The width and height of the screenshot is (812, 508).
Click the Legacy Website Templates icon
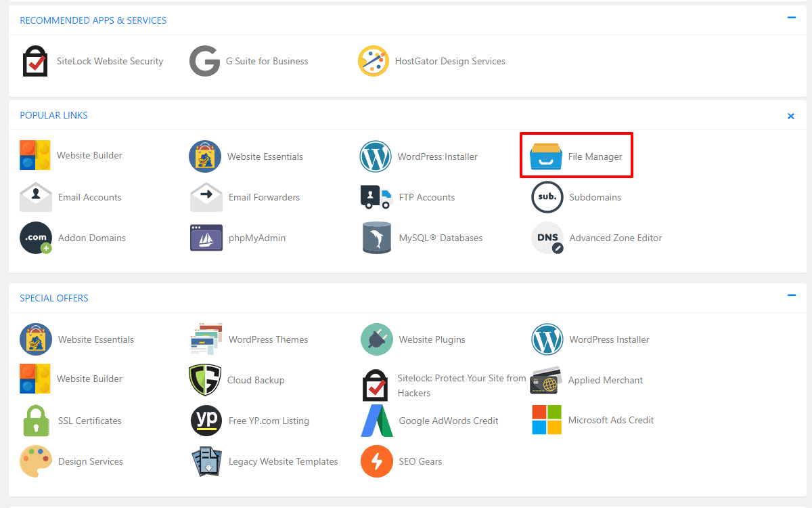(x=206, y=461)
